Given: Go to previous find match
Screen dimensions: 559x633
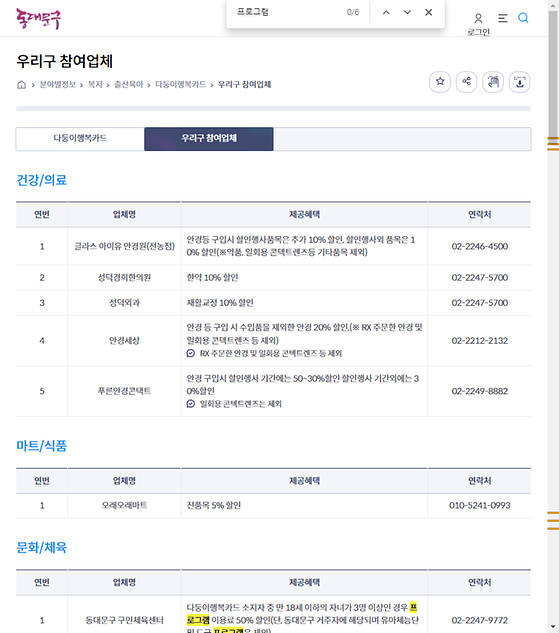Looking at the screenshot, I should pyautogui.click(x=386, y=13).
